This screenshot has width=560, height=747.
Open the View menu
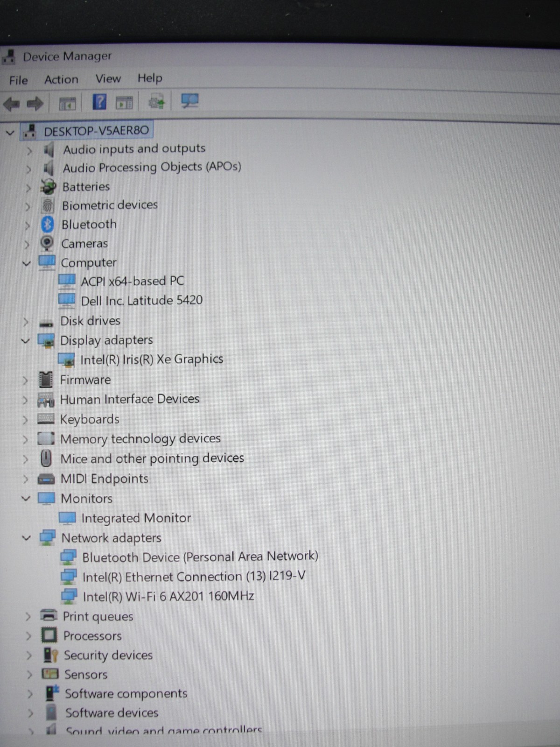[x=108, y=78]
